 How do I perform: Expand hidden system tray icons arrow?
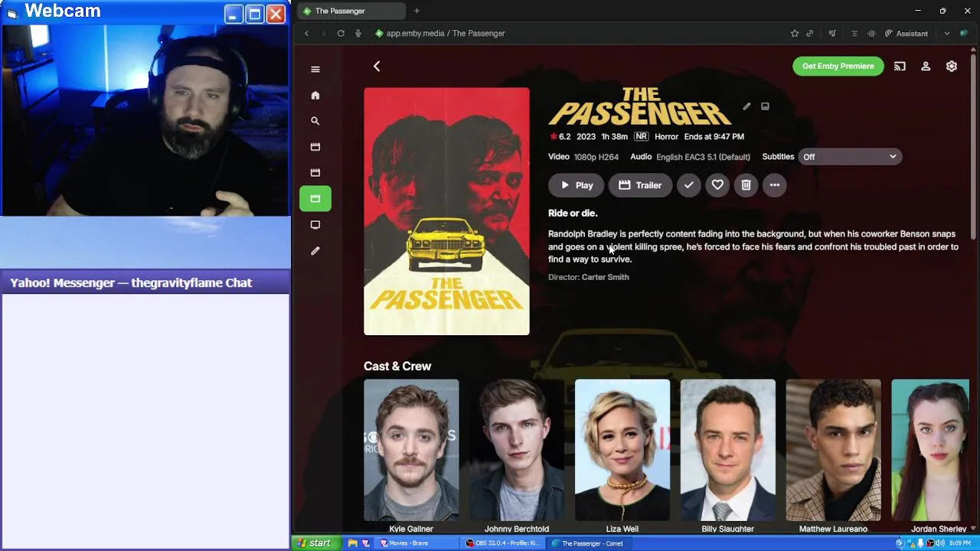(x=900, y=543)
